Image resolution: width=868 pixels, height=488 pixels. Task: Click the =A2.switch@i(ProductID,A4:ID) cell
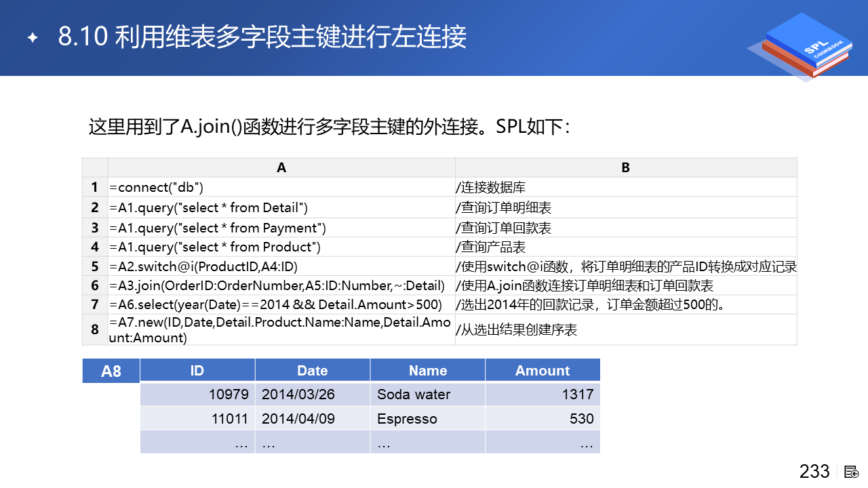281,266
